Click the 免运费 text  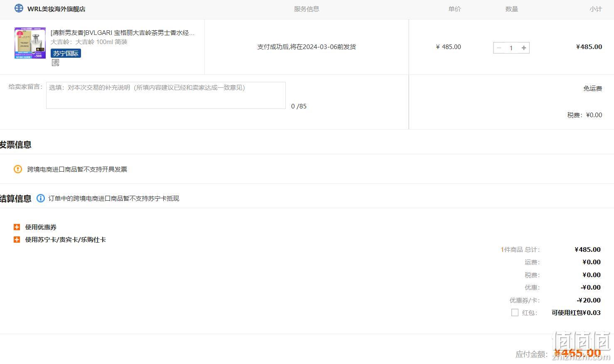[x=592, y=88]
